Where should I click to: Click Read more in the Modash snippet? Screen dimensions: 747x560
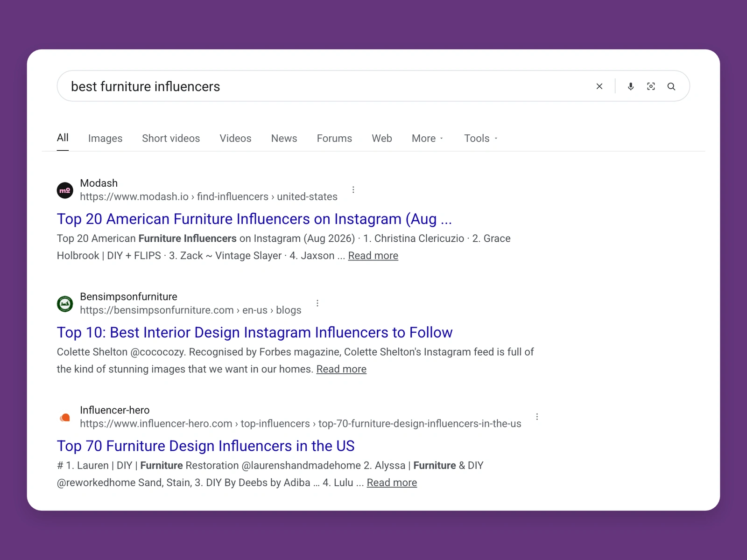tap(373, 256)
